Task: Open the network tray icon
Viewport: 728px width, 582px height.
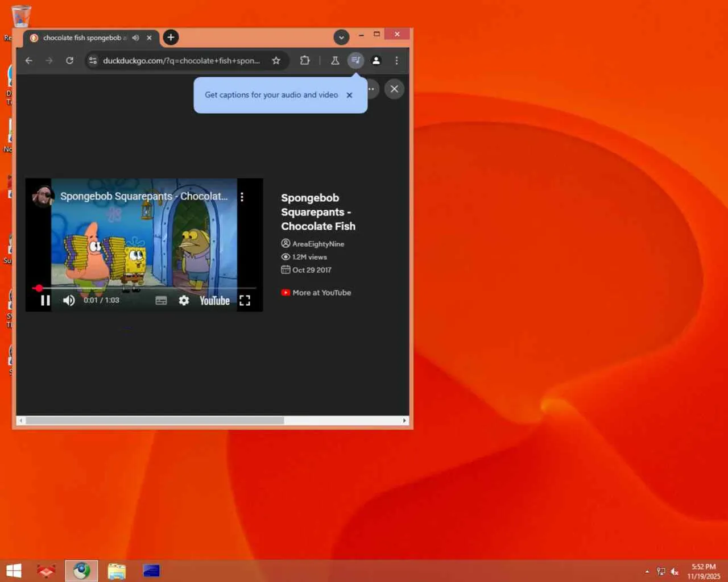Action: click(x=661, y=572)
